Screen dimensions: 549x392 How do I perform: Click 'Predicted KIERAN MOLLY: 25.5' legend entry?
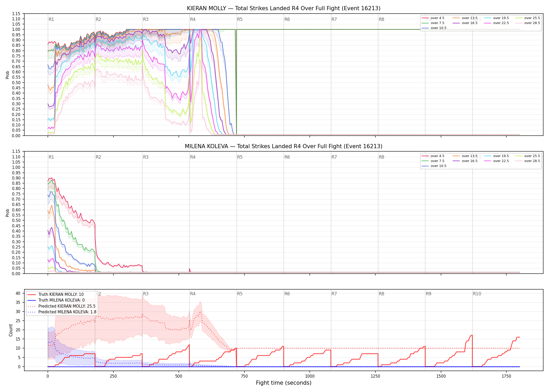[x=61, y=306]
